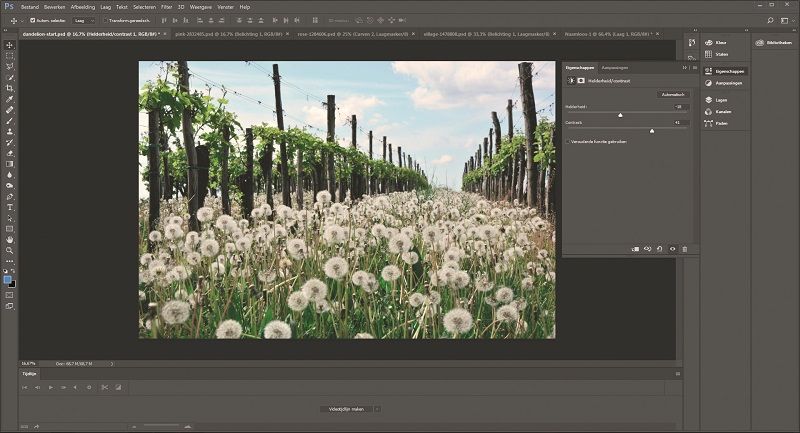The image size is (800, 433).
Task: Select the Crop tool
Action: tap(10, 89)
